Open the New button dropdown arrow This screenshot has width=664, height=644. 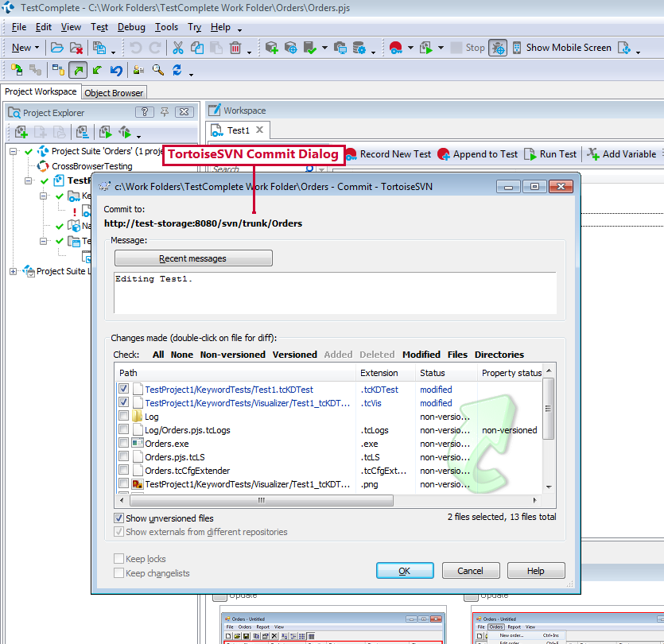37,48
